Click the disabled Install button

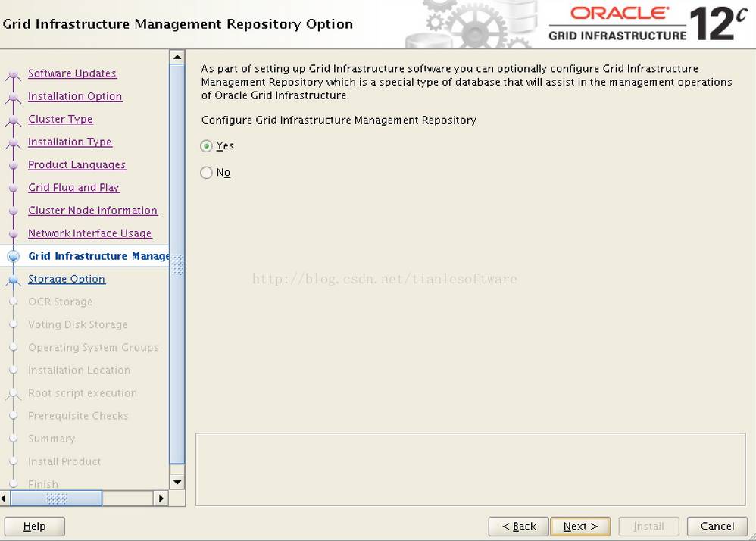point(649,527)
